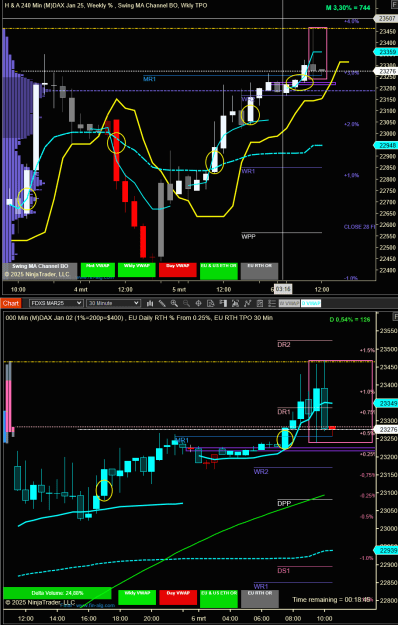Select the Chart tab
Screen dimensions: 398x625
click(11, 303)
